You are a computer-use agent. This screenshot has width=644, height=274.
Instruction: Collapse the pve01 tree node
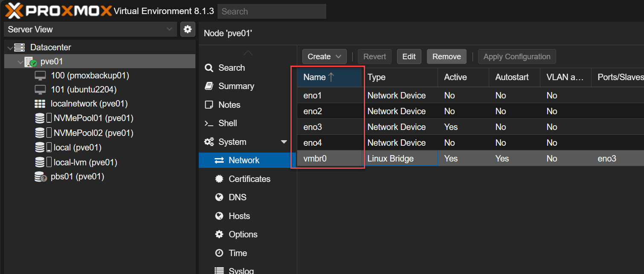click(x=20, y=62)
